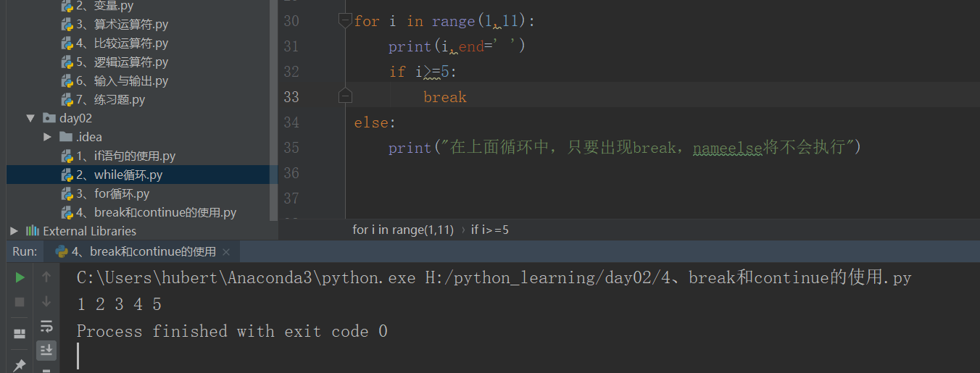Click Python icon in the run tab
Viewport: 980px width, 373px height.
coord(62,252)
